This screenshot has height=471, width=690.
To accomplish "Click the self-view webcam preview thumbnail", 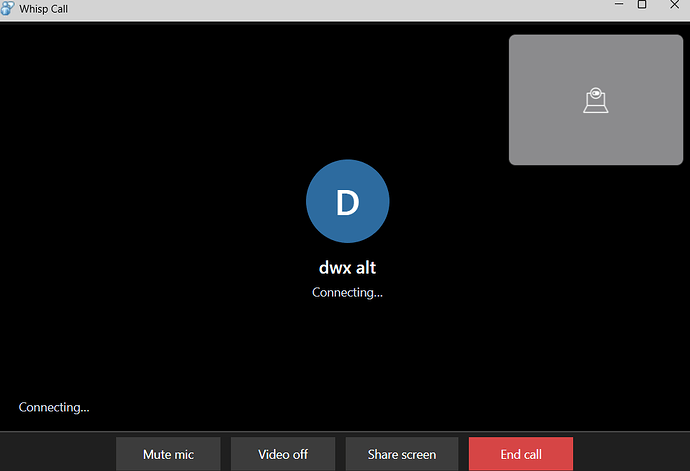I will pyautogui.click(x=596, y=100).
